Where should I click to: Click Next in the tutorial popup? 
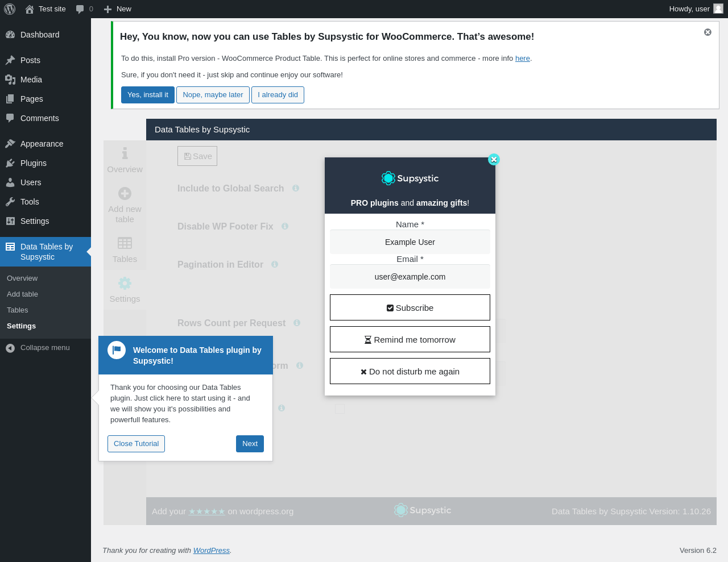pos(250,444)
